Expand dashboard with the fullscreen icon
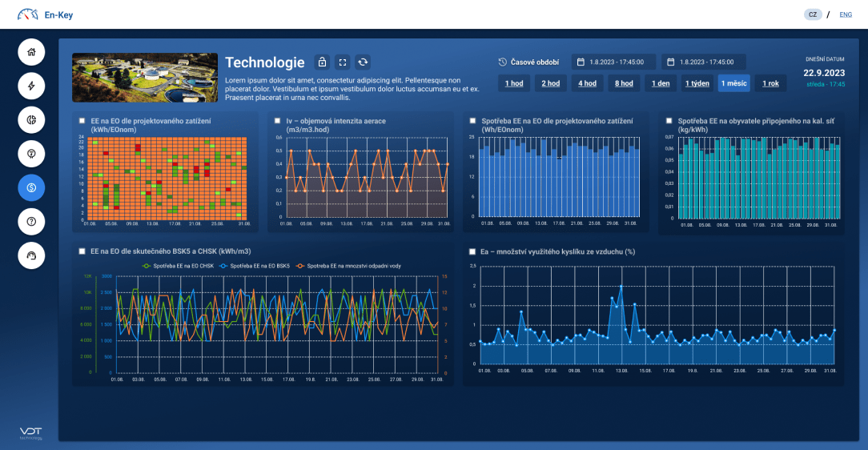Viewport: 868px width, 450px height. coord(343,62)
